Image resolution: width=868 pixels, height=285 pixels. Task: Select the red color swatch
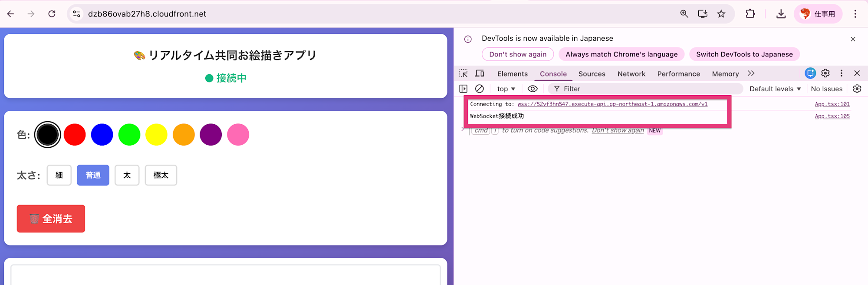tap(75, 135)
